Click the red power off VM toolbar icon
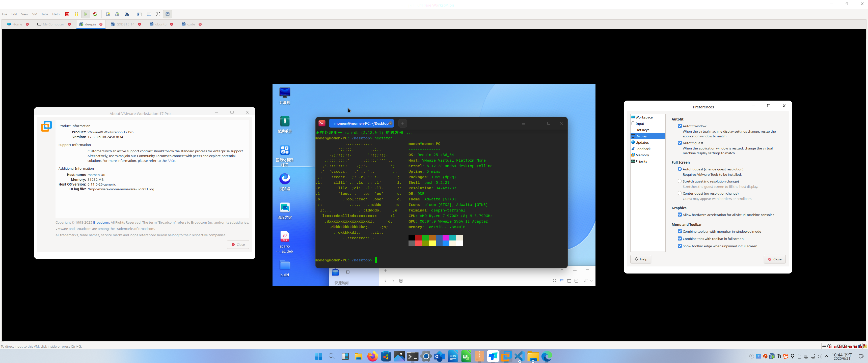 pos(67,14)
